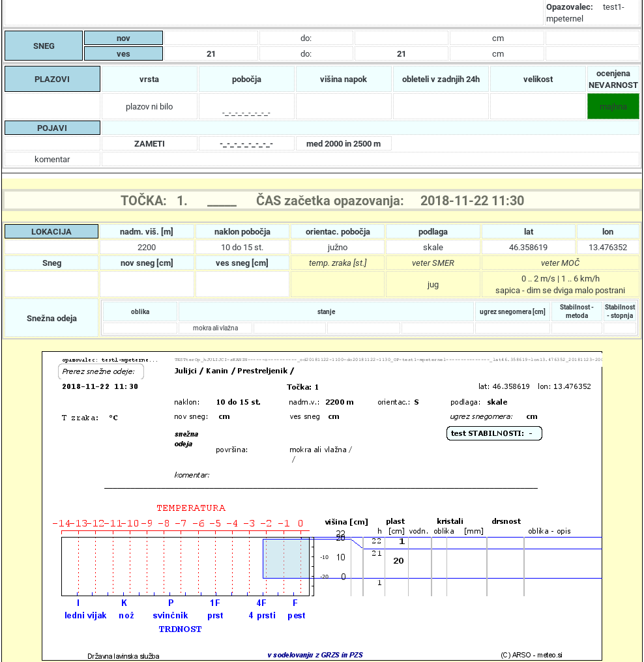644x662 pixels.
Task: Select the 'Stabilnost - stopnja' header
Action: click(x=620, y=311)
